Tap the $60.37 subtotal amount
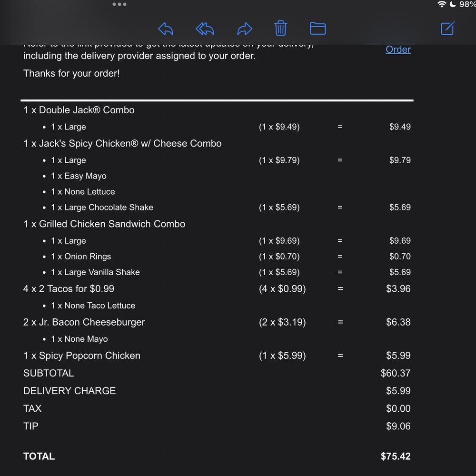The height and width of the screenshot is (476, 476). 396,373
